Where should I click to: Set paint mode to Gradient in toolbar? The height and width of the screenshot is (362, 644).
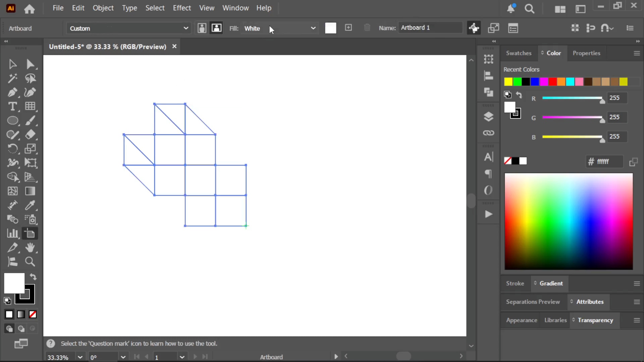click(21, 314)
